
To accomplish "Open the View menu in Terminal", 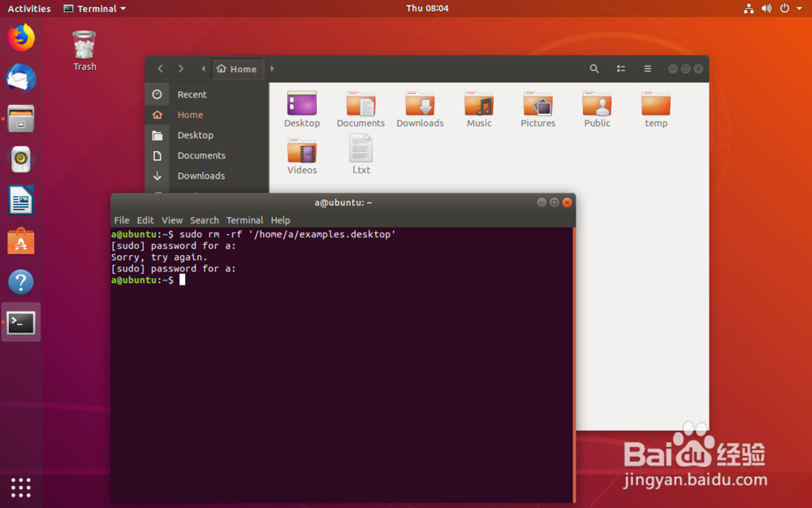I will (x=172, y=220).
